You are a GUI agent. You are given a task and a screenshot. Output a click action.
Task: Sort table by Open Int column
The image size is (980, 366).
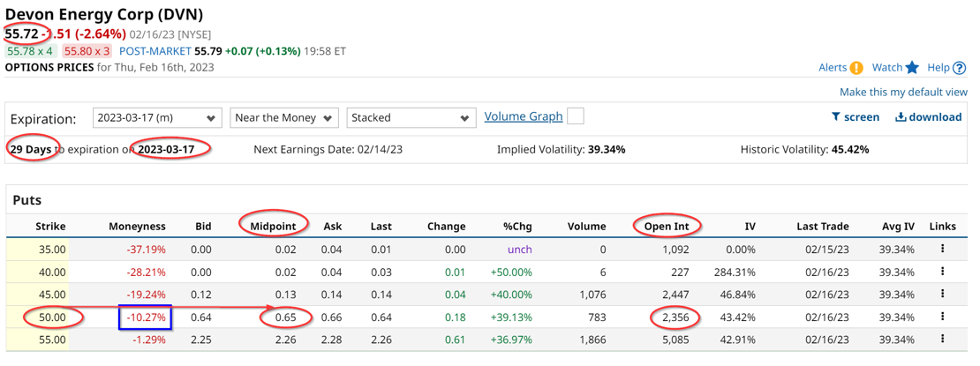[x=667, y=227]
